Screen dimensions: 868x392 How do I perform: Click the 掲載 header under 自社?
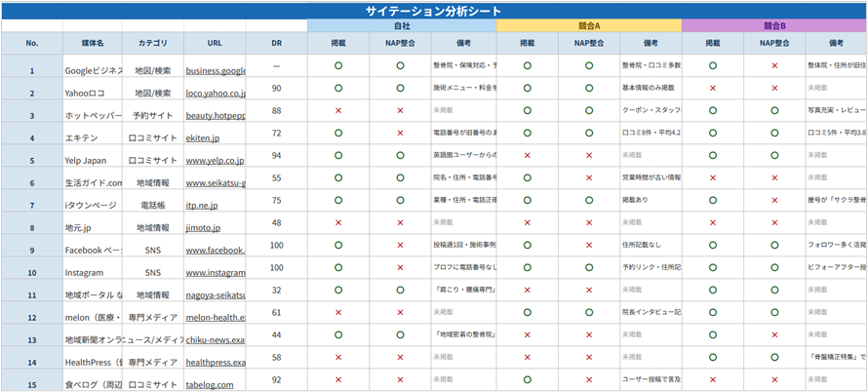338,43
